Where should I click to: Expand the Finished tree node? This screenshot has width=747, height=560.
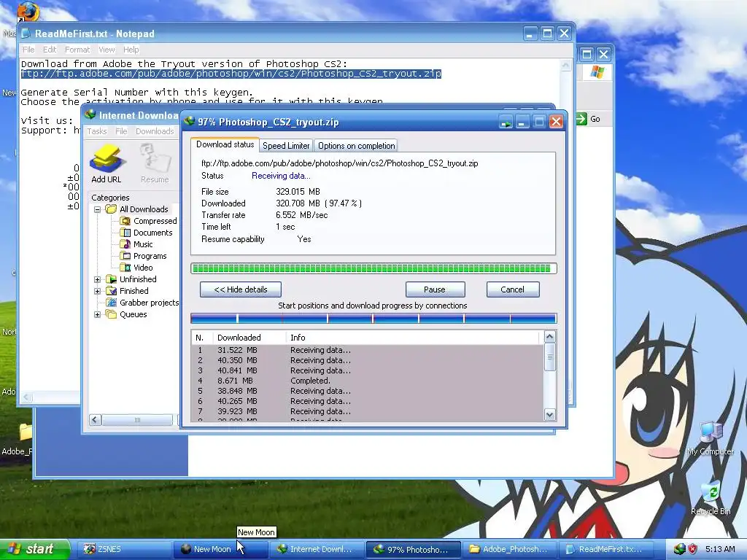(x=97, y=291)
